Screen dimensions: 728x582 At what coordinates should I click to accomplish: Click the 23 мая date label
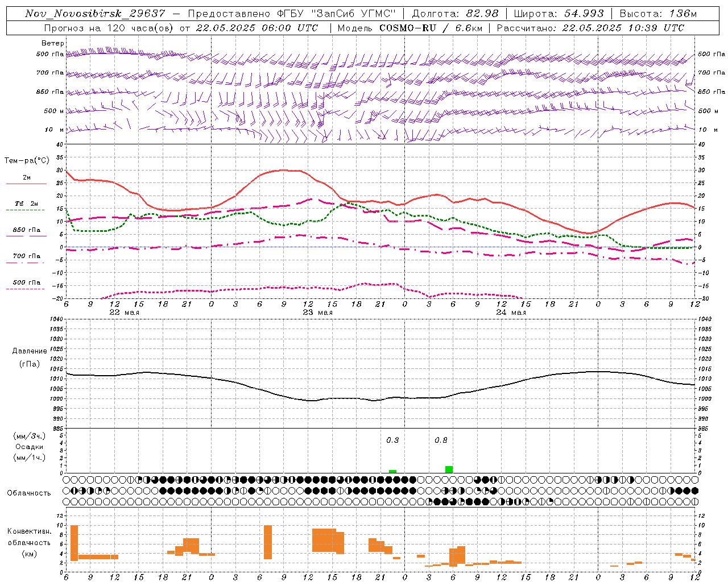(317, 313)
